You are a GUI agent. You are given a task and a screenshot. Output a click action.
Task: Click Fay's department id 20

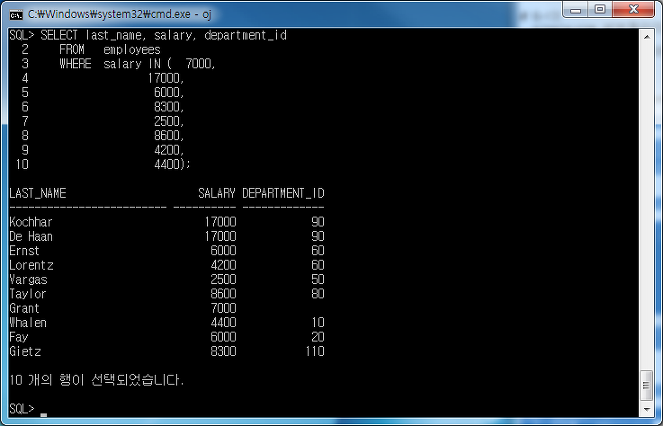pos(318,338)
